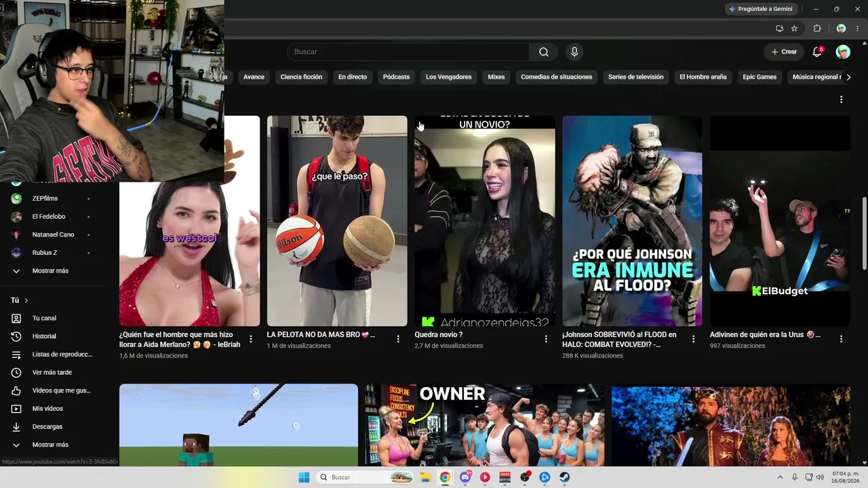Click the Windows taskbar Buscar box
868x488 pixels.
(x=366, y=477)
